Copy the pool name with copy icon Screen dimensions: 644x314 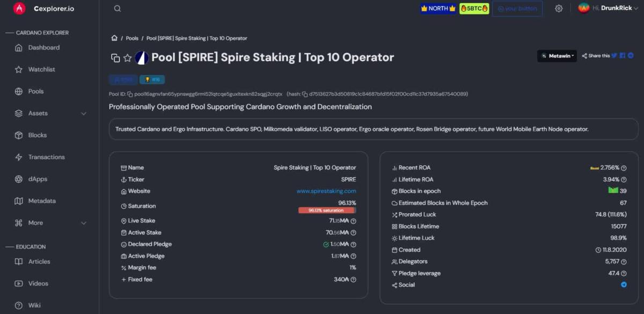pos(115,58)
